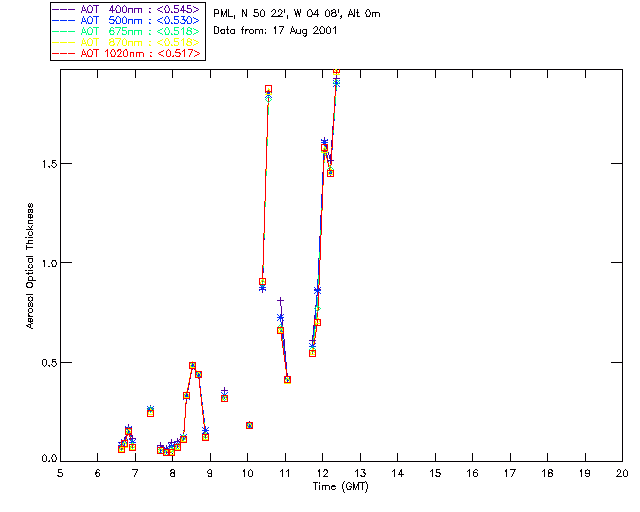640x512 pixels.
Task: Click the x-axis tick label '13'
Action: pos(360,473)
